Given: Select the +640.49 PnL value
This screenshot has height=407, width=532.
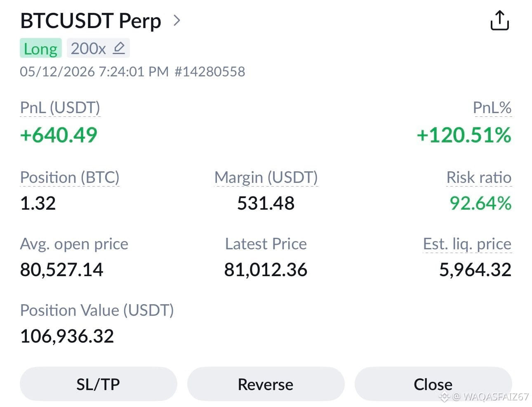Looking at the screenshot, I should 59,135.
